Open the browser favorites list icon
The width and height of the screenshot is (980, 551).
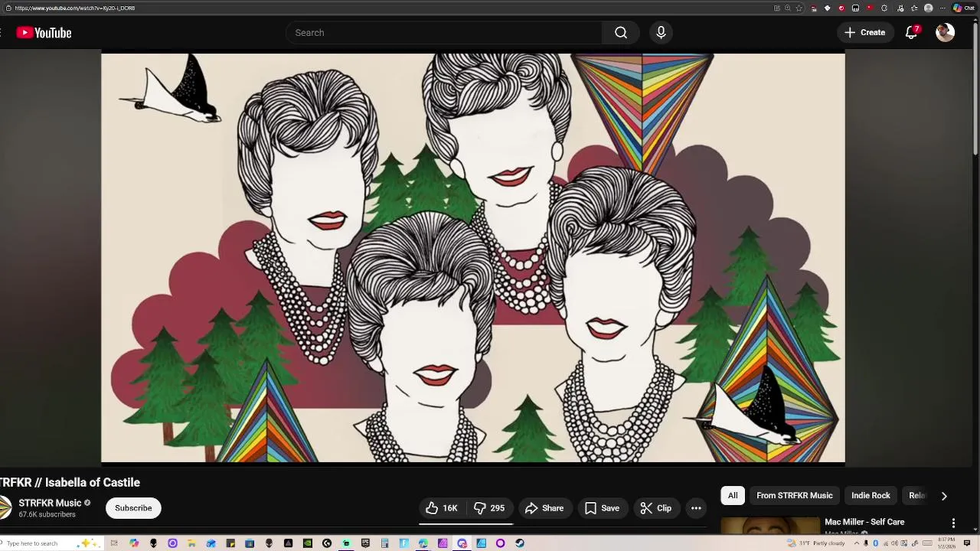coord(914,8)
